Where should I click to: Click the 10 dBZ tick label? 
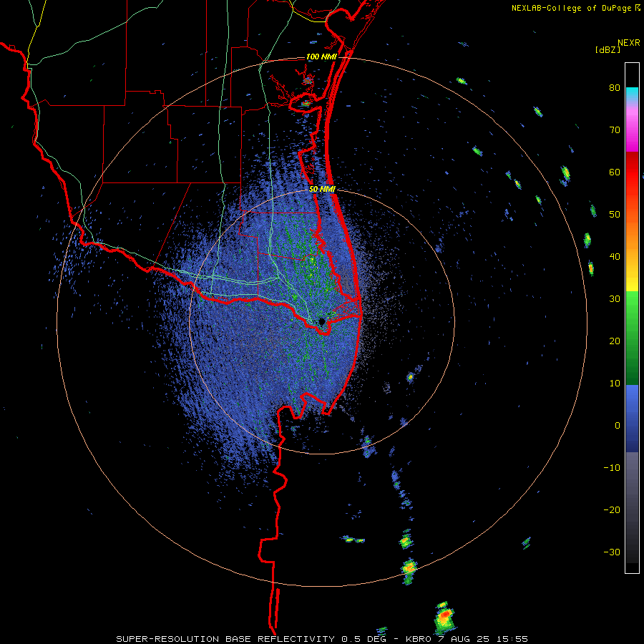615,384
